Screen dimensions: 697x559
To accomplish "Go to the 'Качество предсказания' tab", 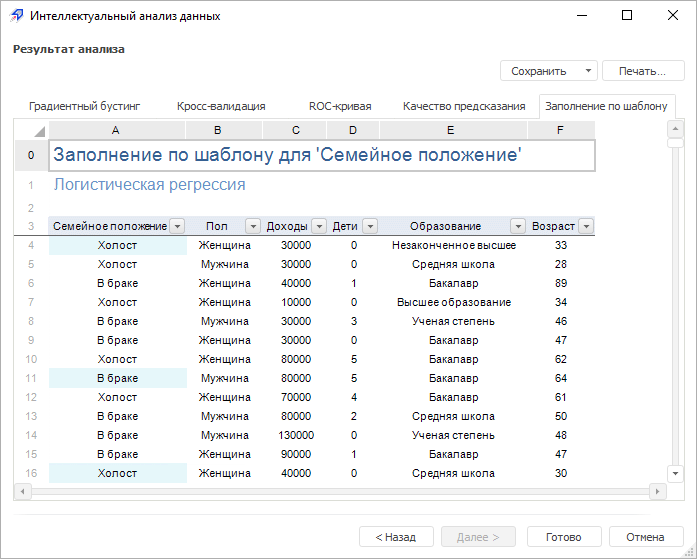I will pyautogui.click(x=464, y=106).
